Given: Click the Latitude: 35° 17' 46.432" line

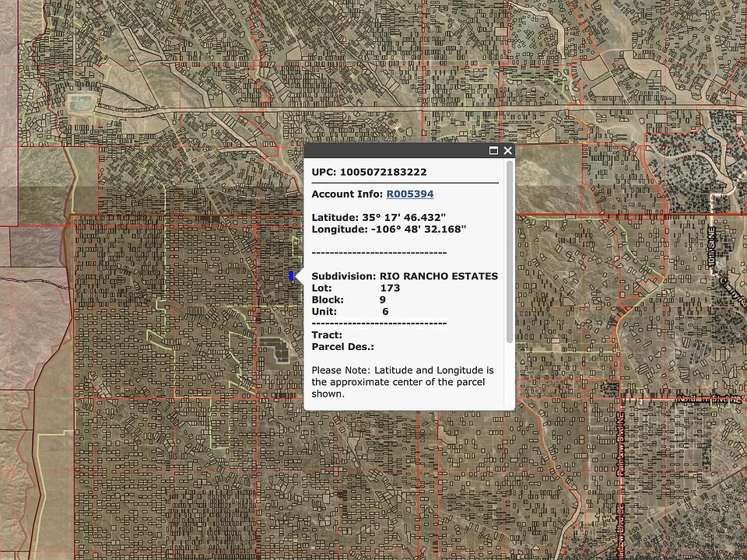Looking at the screenshot, I should click(x=379, y=218).
